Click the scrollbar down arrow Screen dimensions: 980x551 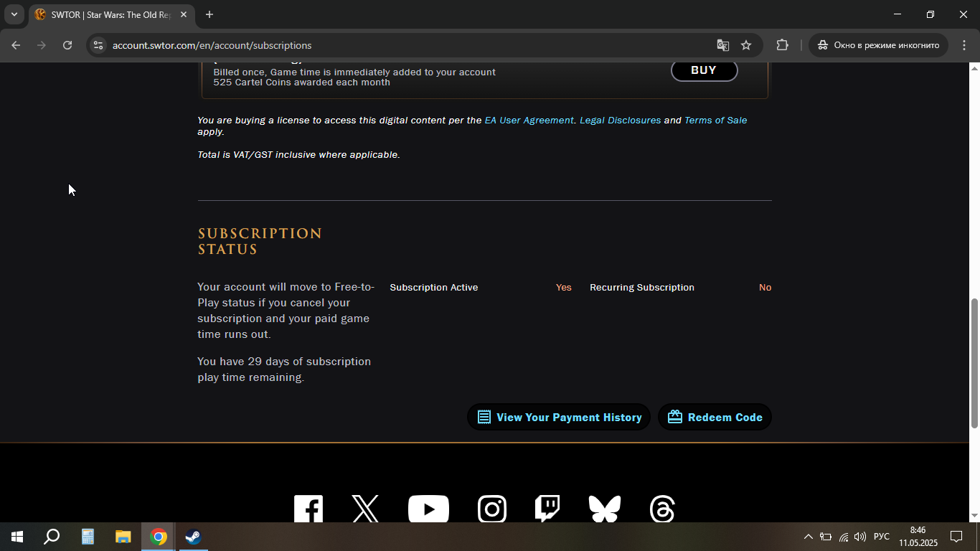click(974, 516)
